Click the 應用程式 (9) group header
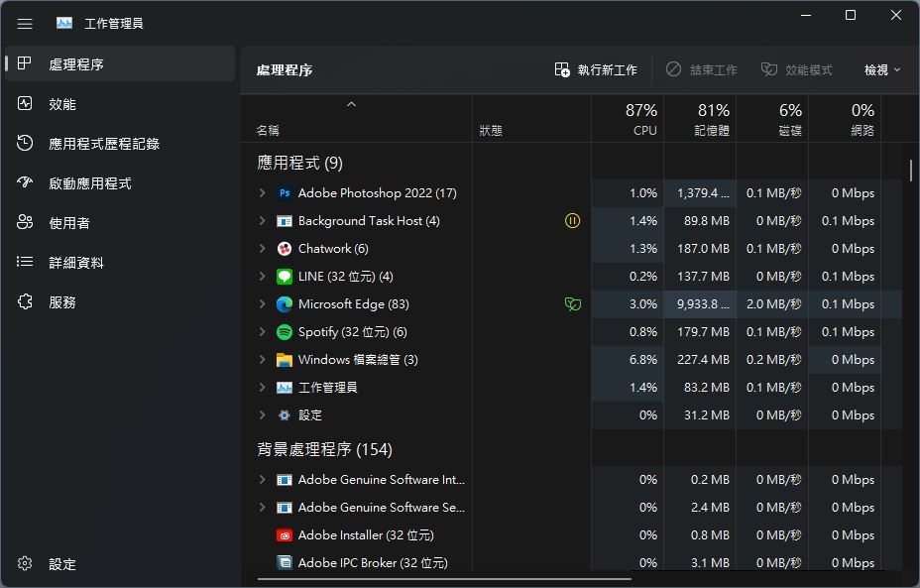 [299, 163]
